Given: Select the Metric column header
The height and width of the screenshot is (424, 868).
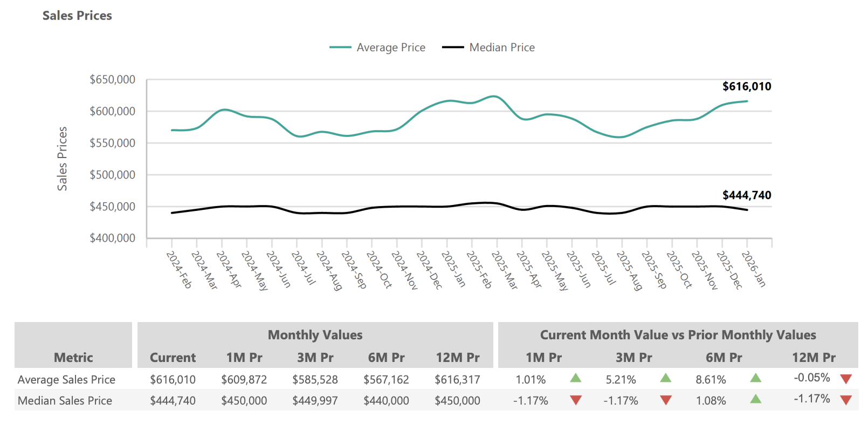Looking at the screenshot, I should tap(73, 358).
